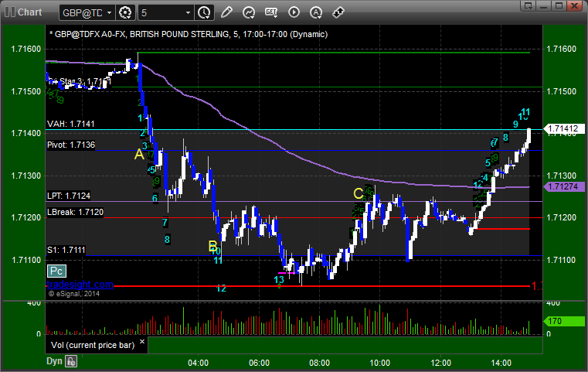Click the Chart title label
This screenshot has width=588, height=372.
coord(29,12)
